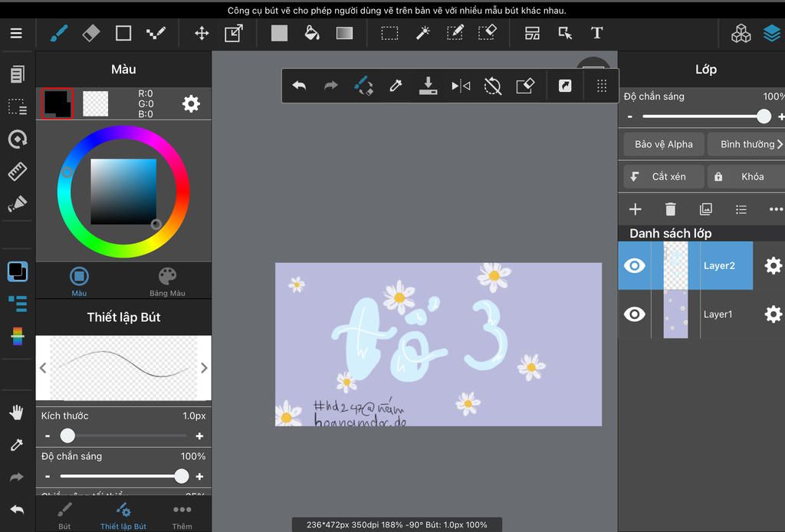This screenshot has width=785, height=532.
Task: Select the Fill rectangle tool
Action: tap(279, 33)
